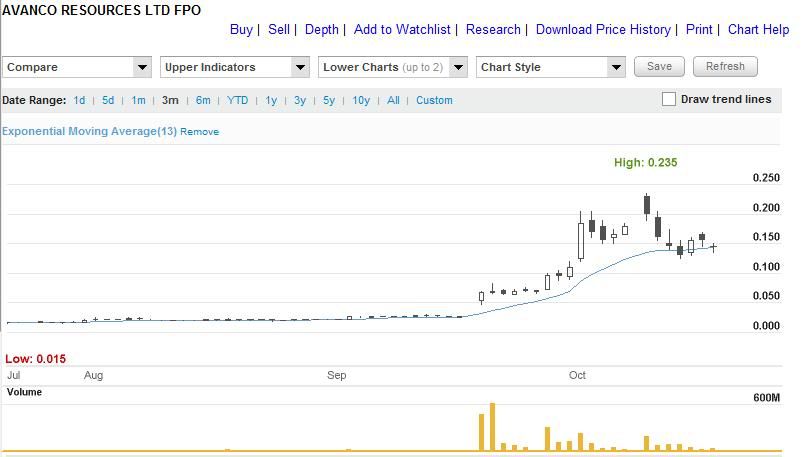Click the Low: 0.015 label
The width and height of the screenshot is (808, 457).
coord(36,359)
